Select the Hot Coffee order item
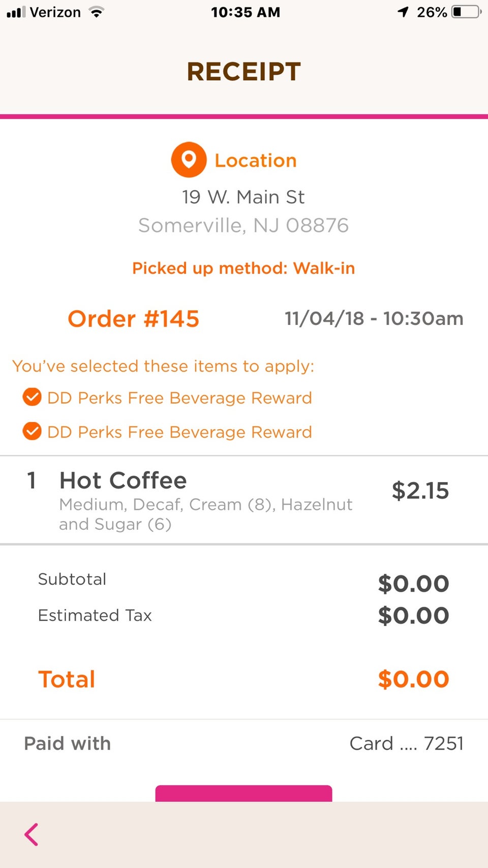Screen dimensions: 488x868 coord(123,481)
